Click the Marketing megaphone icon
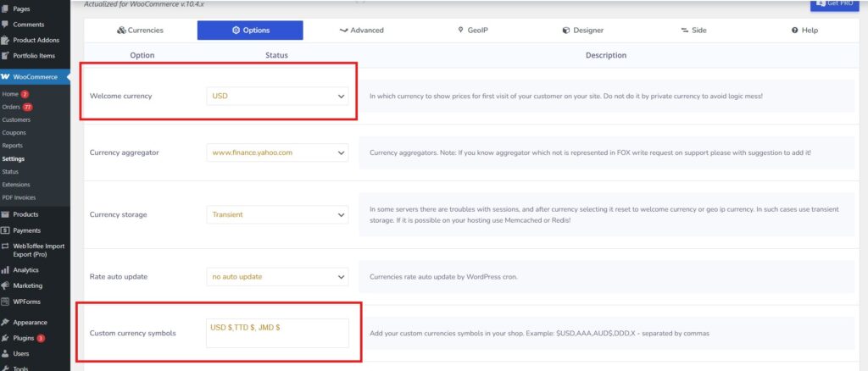This screenshot has width=868, height=371. pos(6,285)
